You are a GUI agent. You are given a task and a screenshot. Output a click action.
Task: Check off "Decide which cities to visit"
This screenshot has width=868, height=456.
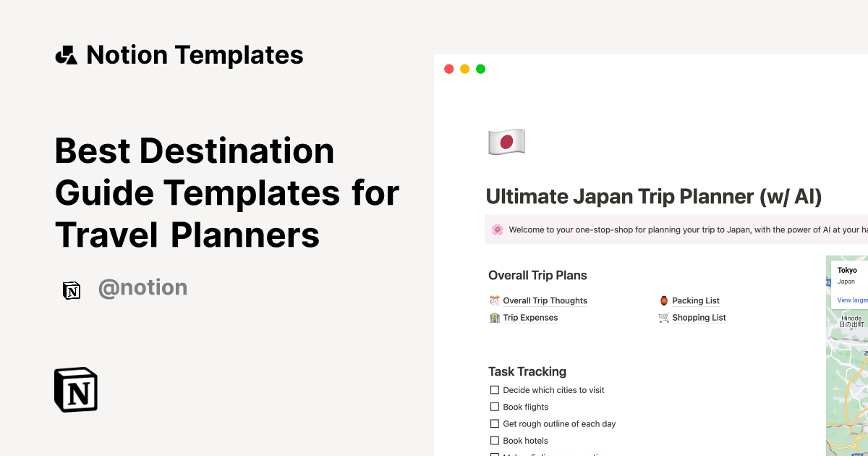click(494, 389)
